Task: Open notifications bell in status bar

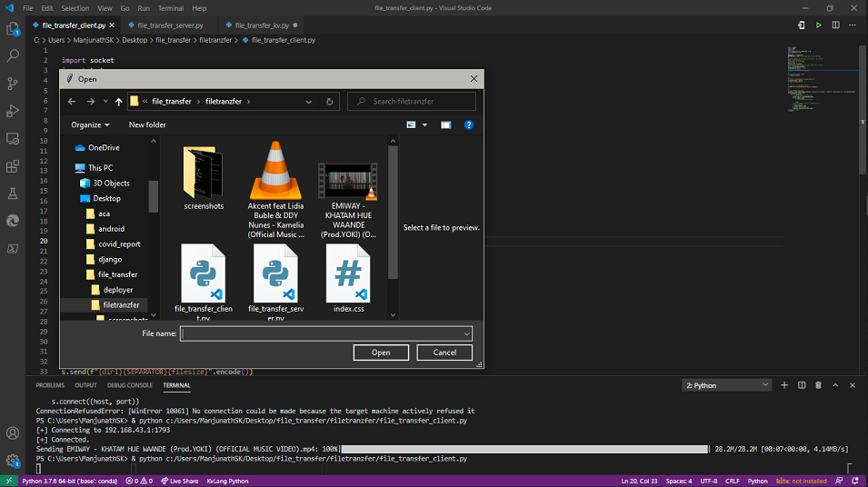Action: coord(855,481)
